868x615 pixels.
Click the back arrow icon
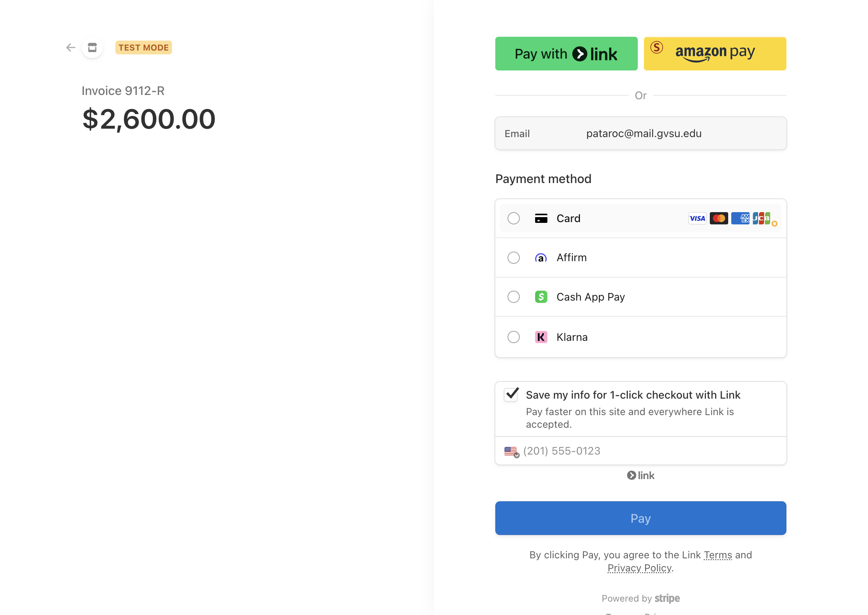coord(70,47)
